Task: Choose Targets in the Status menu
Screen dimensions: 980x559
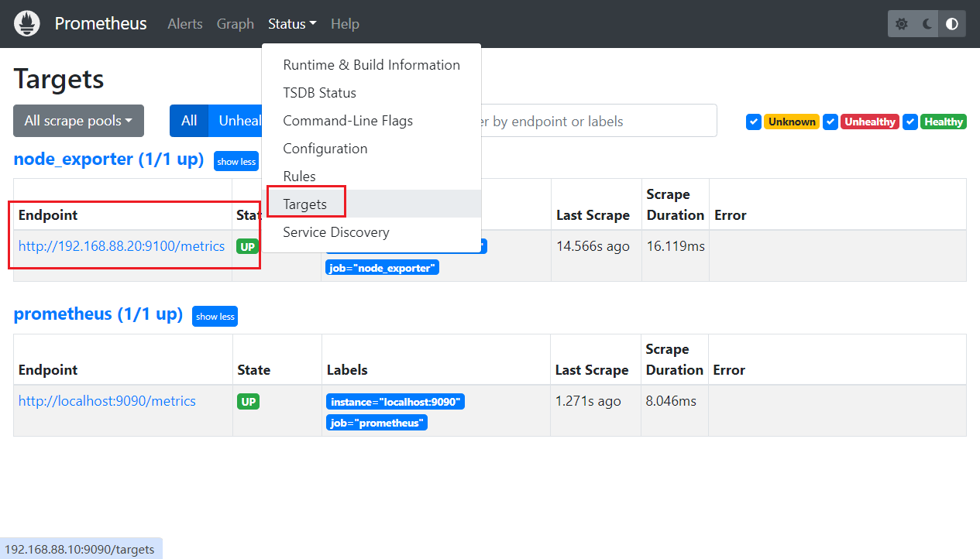Action: [x=371, y=204]
